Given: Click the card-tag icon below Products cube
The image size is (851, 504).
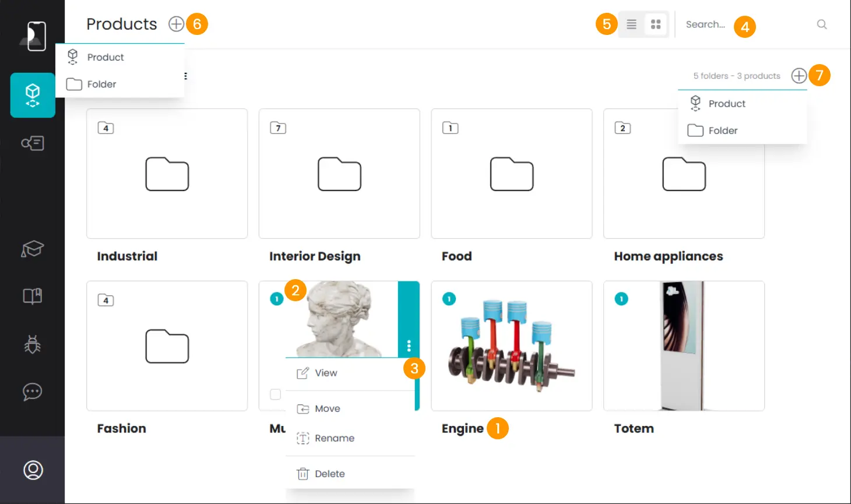Looking at the screenshot, I should 33,143.
